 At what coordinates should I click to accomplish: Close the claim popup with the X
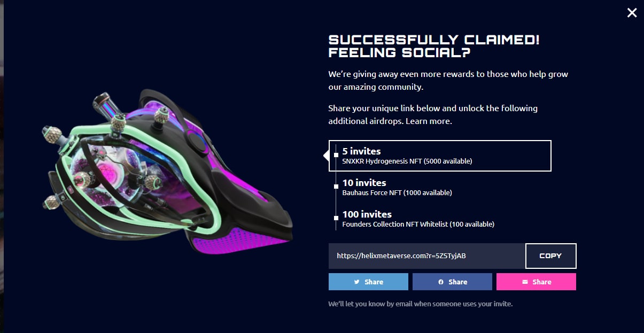(632, 13)
